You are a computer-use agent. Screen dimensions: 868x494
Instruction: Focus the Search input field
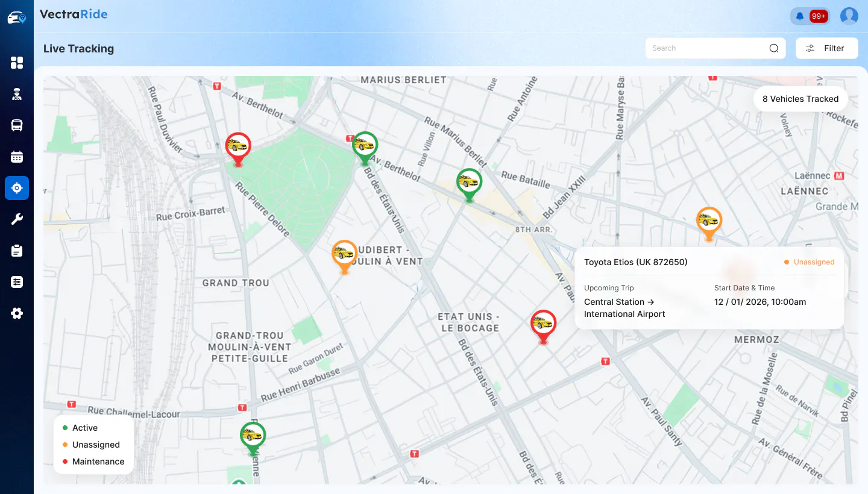click(715, 48)
